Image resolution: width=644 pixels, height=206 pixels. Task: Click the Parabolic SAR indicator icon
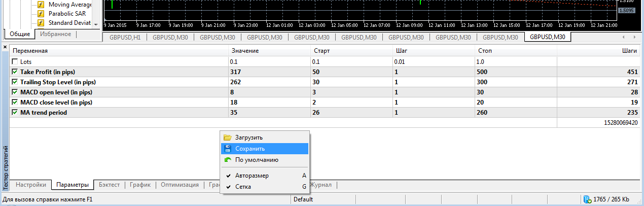point(41,14)
